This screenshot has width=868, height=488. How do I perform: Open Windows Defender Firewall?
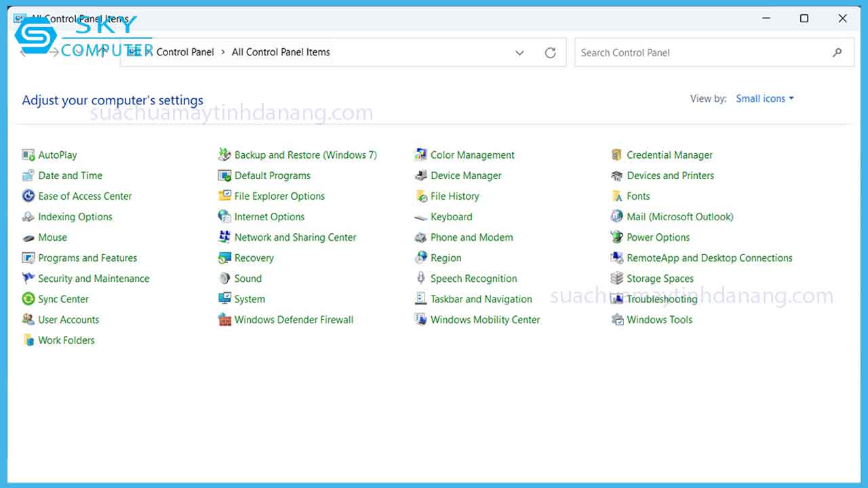click(x=293, y=319)
